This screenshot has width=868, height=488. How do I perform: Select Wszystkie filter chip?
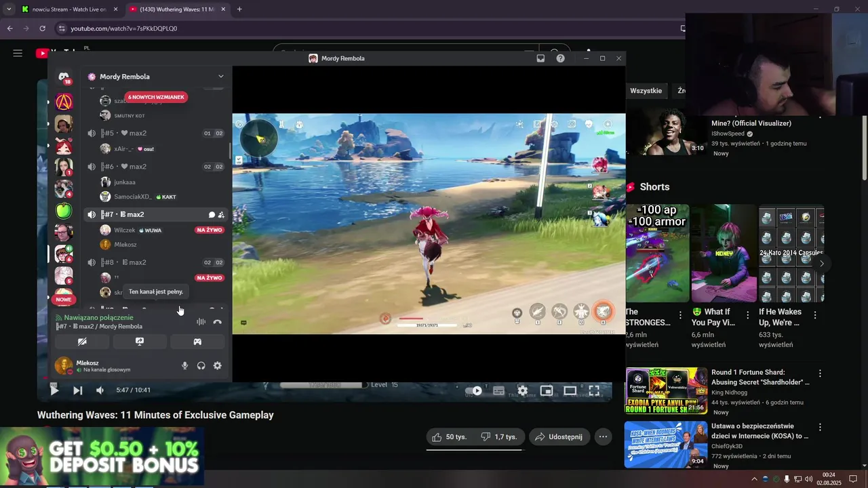[x=646, y=91]
